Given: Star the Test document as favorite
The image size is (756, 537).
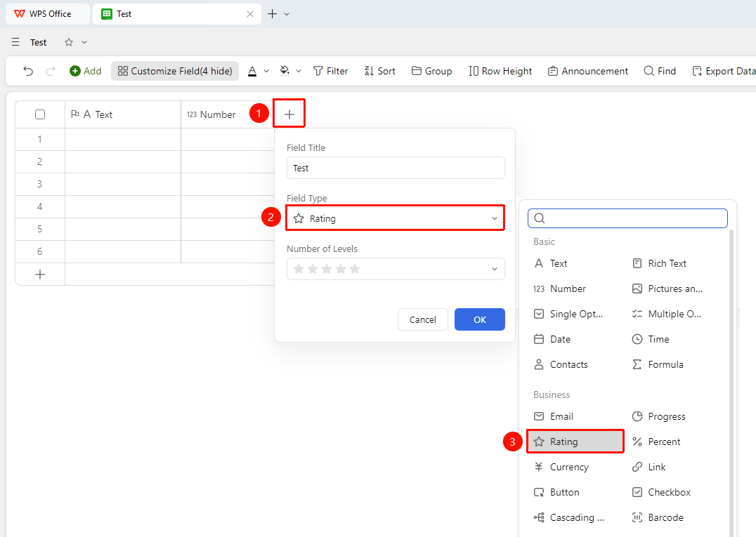Looking at the screenshot, I should [69, 42].
